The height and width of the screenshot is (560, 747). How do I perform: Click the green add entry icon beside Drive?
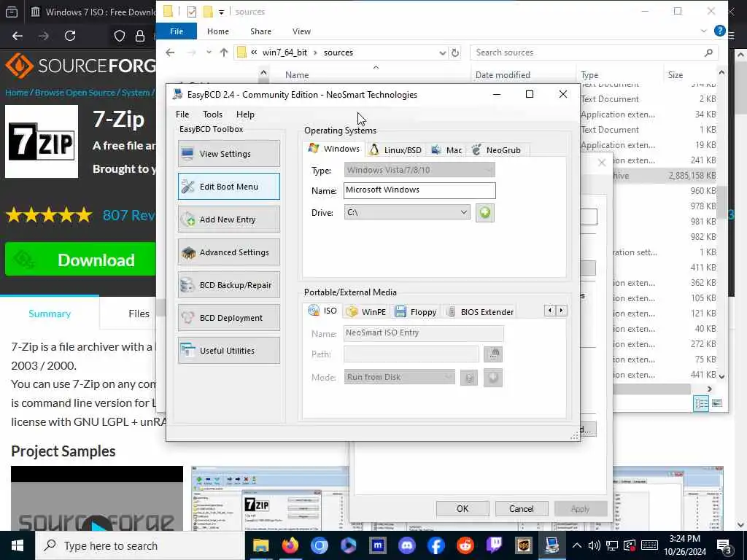485,212
